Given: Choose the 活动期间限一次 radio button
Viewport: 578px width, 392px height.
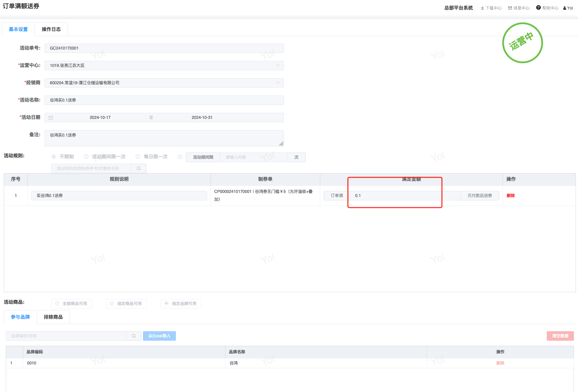Looking at the screenshot, I should click(86, 157).
